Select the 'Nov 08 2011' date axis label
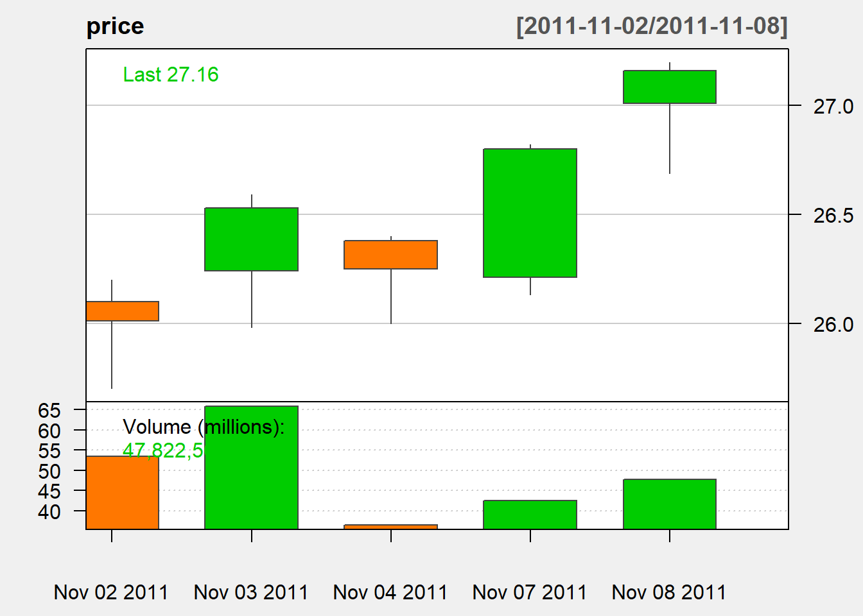The width and height of the screenshot is (863, 616). 669,592
